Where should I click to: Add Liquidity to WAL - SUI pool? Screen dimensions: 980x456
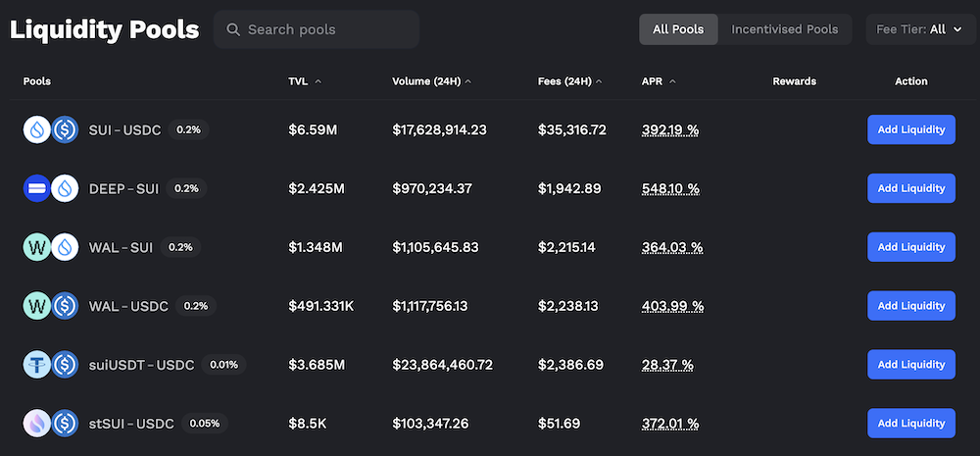click(911, 247)
